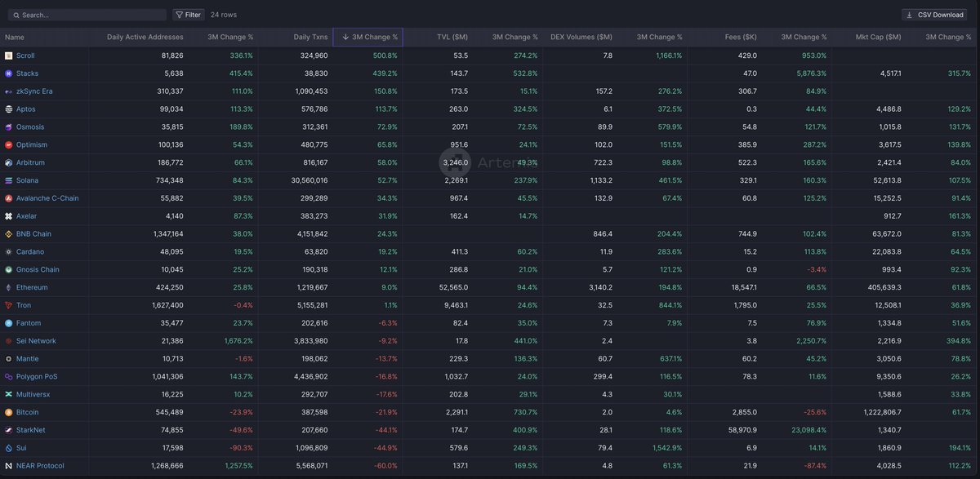
Task: Click the Fantom chain icon
Action: 9,323
